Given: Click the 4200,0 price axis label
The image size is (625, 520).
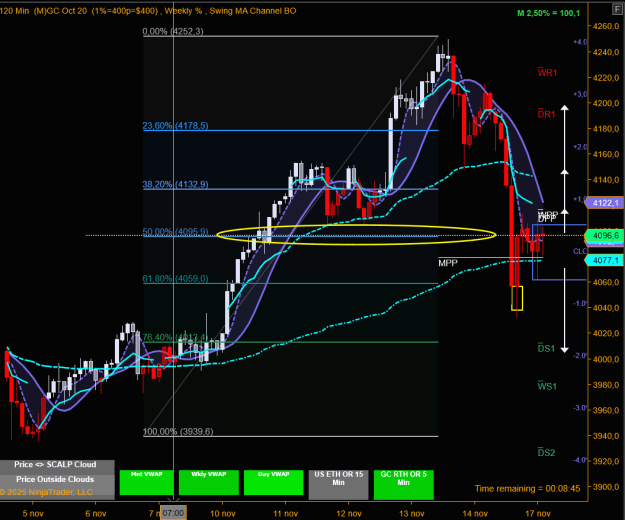Looking at the screenshot, I should click(606, 103).
